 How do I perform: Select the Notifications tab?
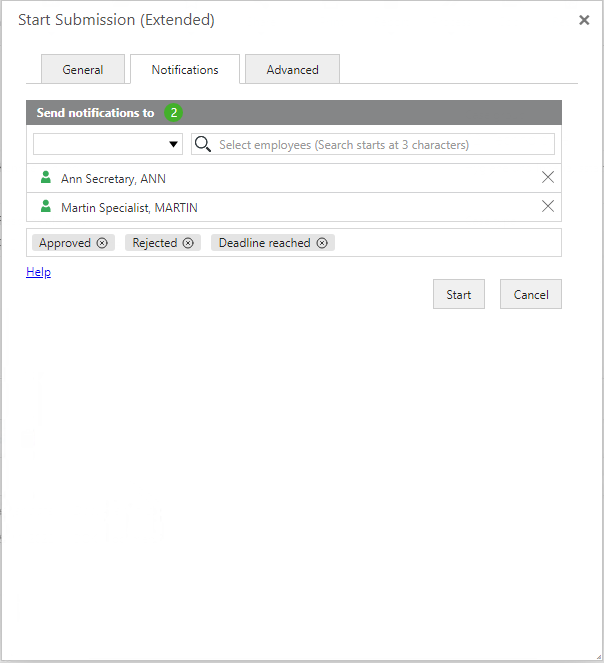point(185,70)
